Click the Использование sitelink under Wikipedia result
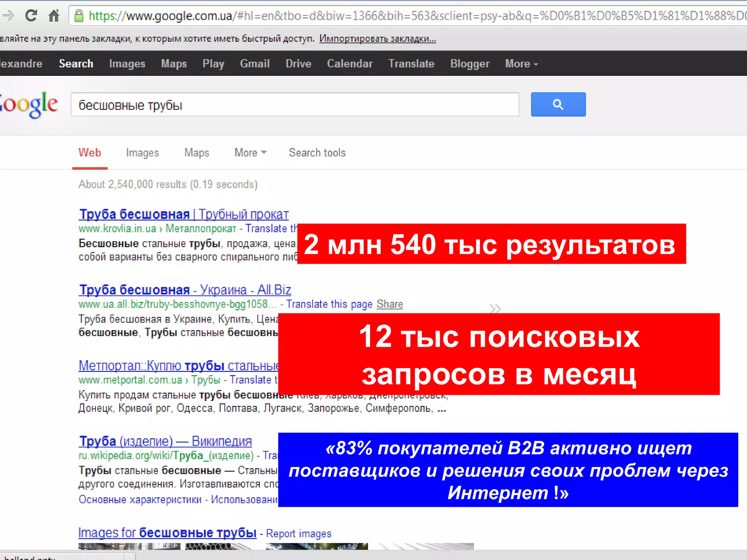Screen dimensions: 747x560 click(x=244, y=499)
